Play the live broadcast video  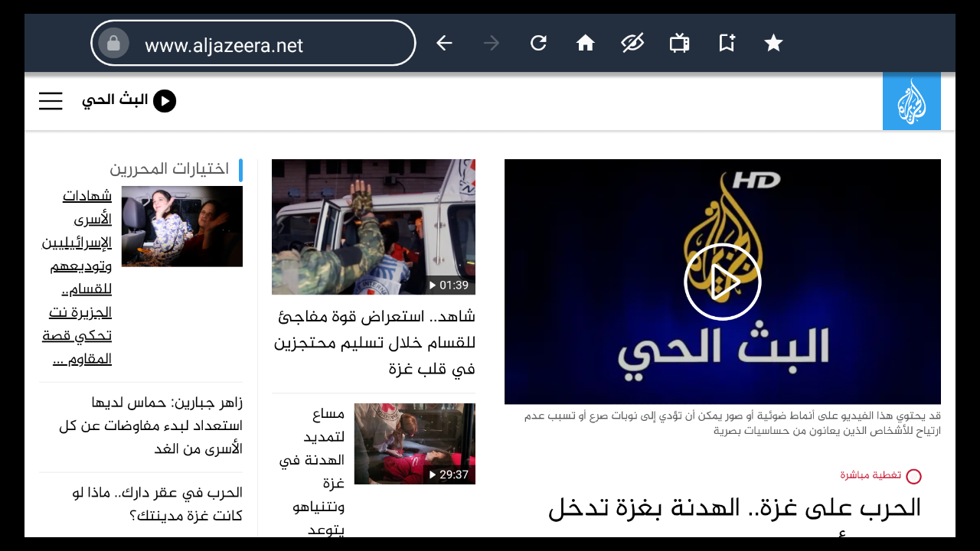click(722, 282)
